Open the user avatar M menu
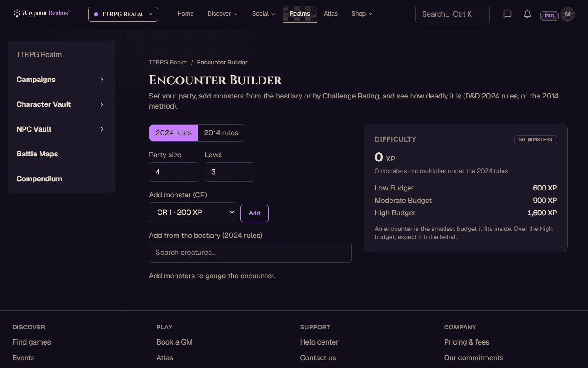Viewport: 588px width, 368px height. (x=568, y=14)
